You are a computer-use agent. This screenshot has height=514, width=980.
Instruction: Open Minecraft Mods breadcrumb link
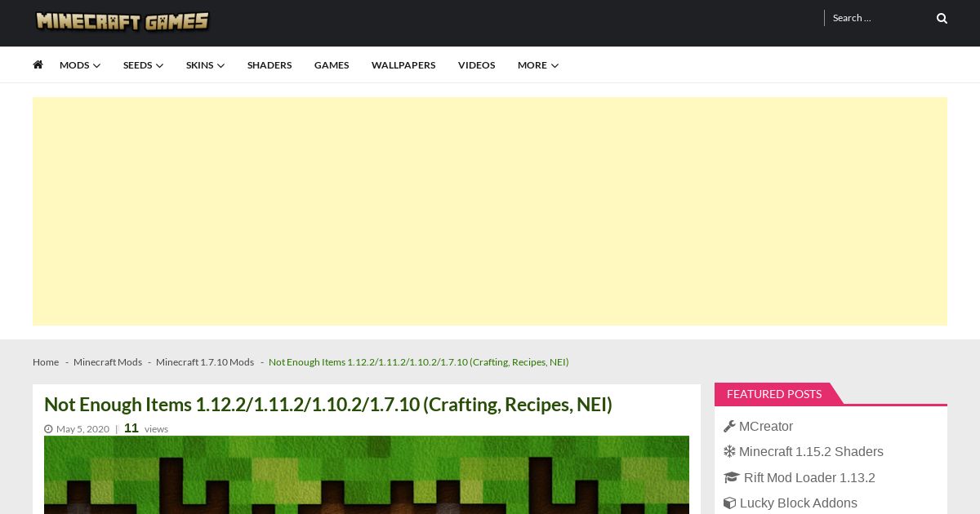pos(108,362)
